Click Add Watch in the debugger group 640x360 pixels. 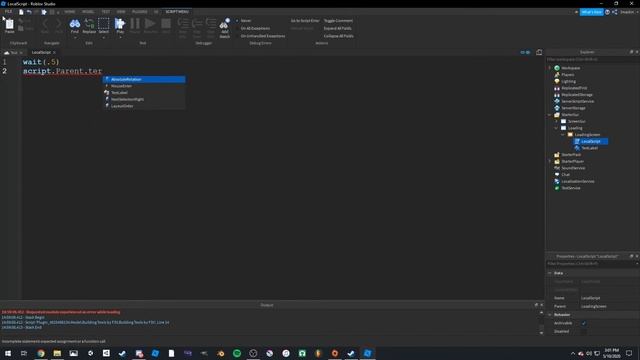(224, 28)
